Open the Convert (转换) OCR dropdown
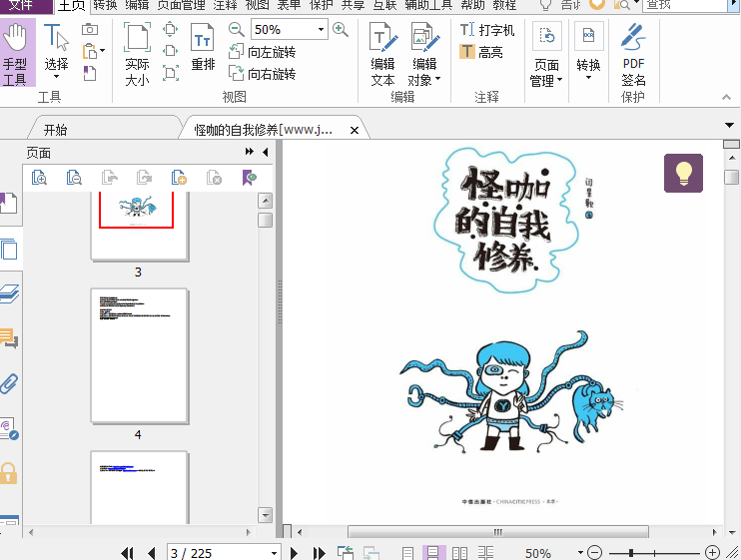This screenshot has height=560, width=741. coord(588,52)
